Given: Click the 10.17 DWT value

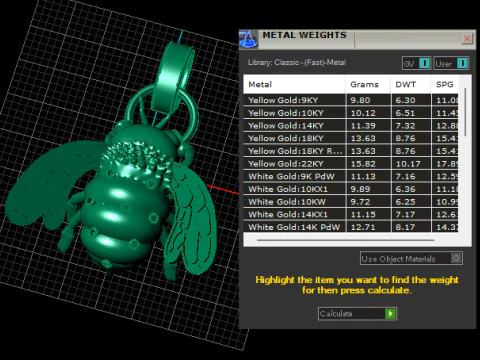Looking at the screenshot, I should 408,164.
